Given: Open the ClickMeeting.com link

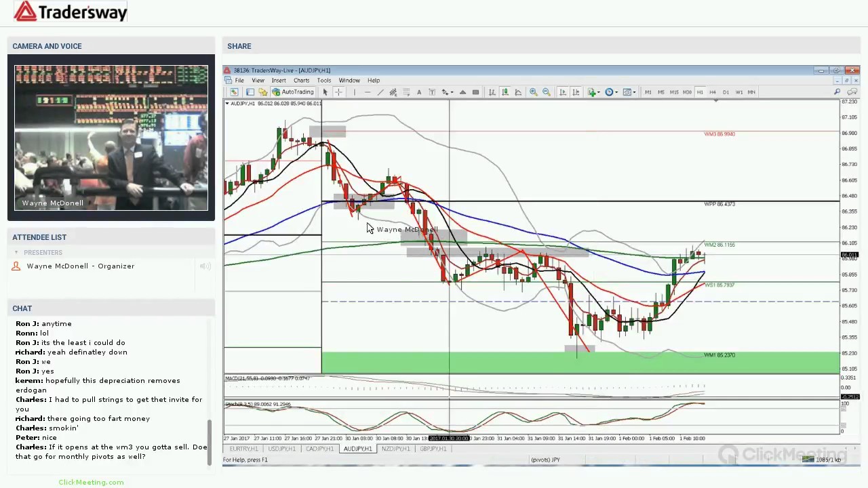Looking at the screenshot, I should (x=91, y=483).
